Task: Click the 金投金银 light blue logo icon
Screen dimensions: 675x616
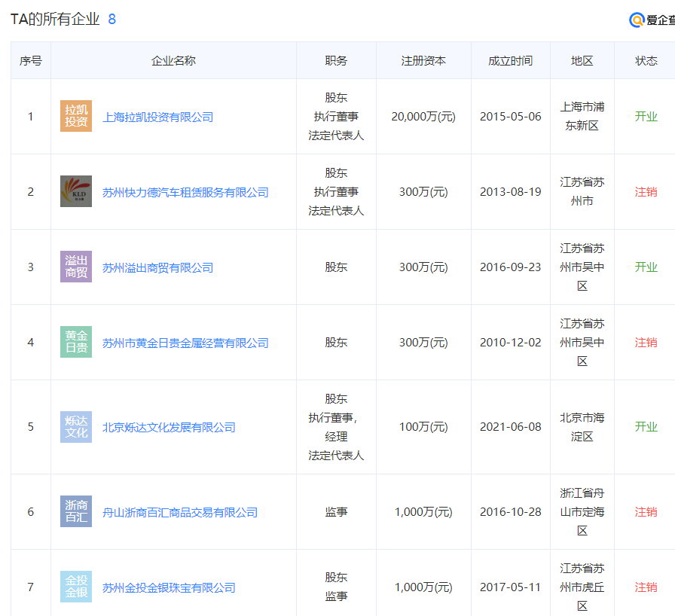Action: (76, 587)
